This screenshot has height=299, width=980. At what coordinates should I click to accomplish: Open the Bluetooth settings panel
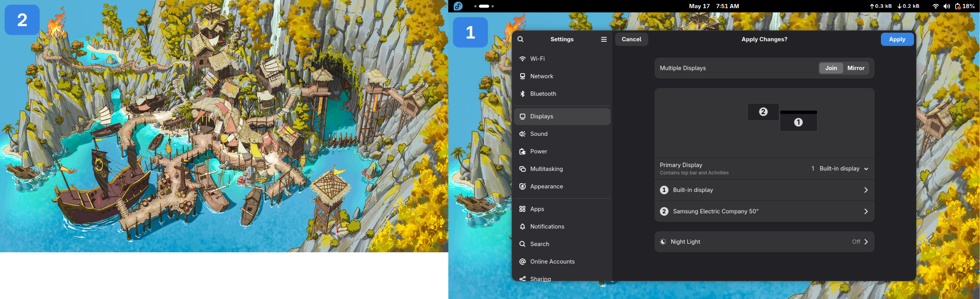coord(562,94)
